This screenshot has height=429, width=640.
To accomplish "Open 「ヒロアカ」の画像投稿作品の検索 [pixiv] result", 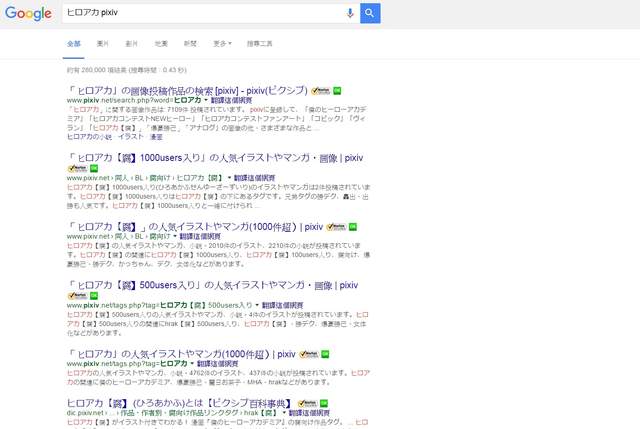I will (x=187, y=90).
